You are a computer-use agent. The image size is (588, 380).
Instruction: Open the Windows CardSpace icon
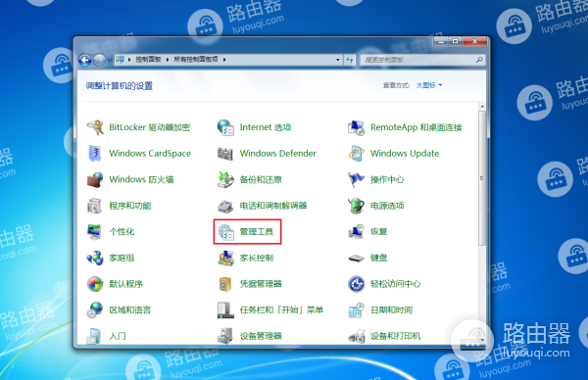point(95,154)
